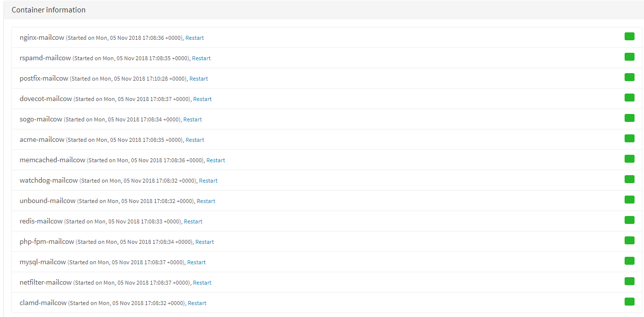Click nginx-mailcow start time 17:08:36
The image size is (644, 317).
(154, 38)
